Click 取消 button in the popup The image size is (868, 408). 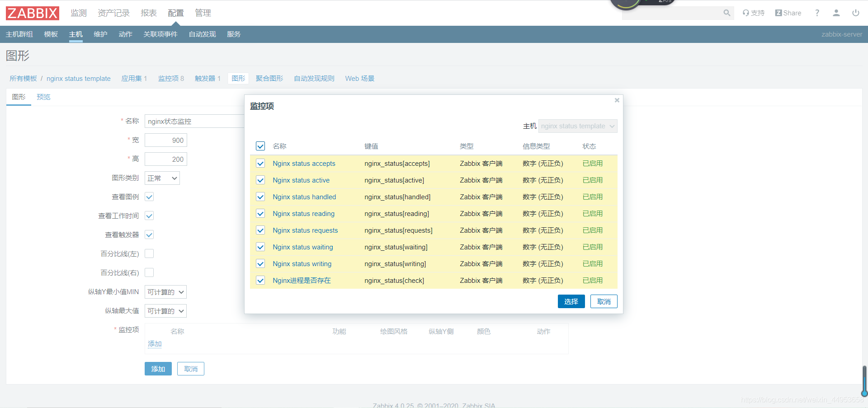click(x=604, y=301)
